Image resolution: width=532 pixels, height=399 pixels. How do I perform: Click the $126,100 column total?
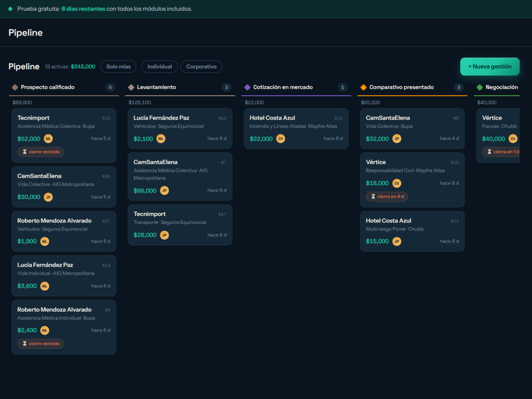pos(140,103)
